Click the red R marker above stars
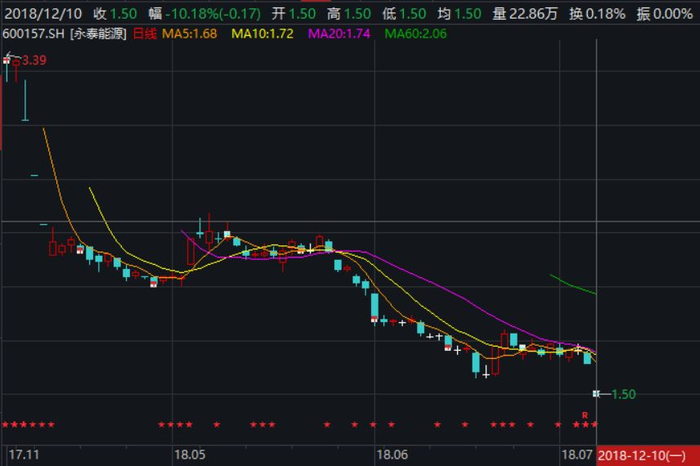Screen dimensions: 700x466 click(585, 415)
